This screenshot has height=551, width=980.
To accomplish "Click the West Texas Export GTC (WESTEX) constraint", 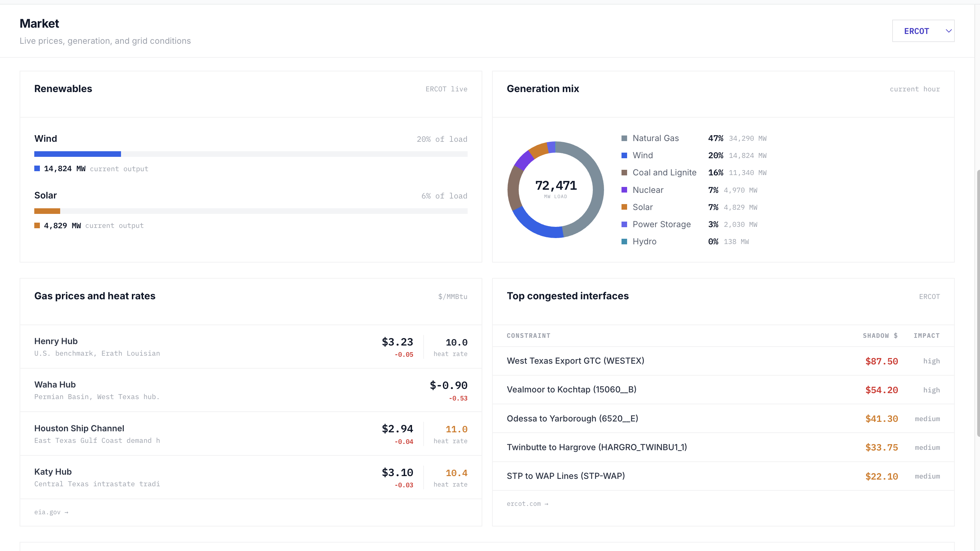I will (575, 361).
